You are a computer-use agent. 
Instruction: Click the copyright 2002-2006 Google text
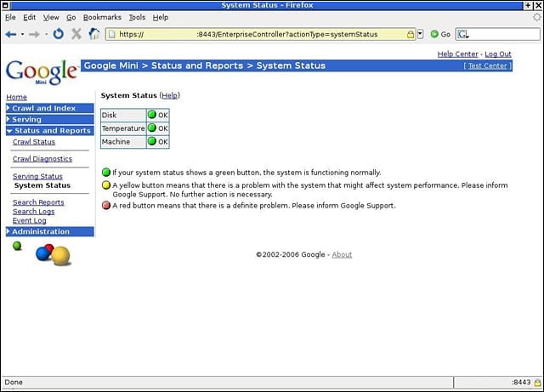(291, 254)
